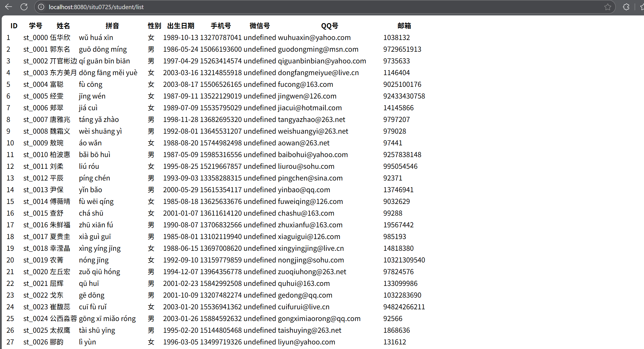Select the row for student st_0005 经雯

pos(200,96)
